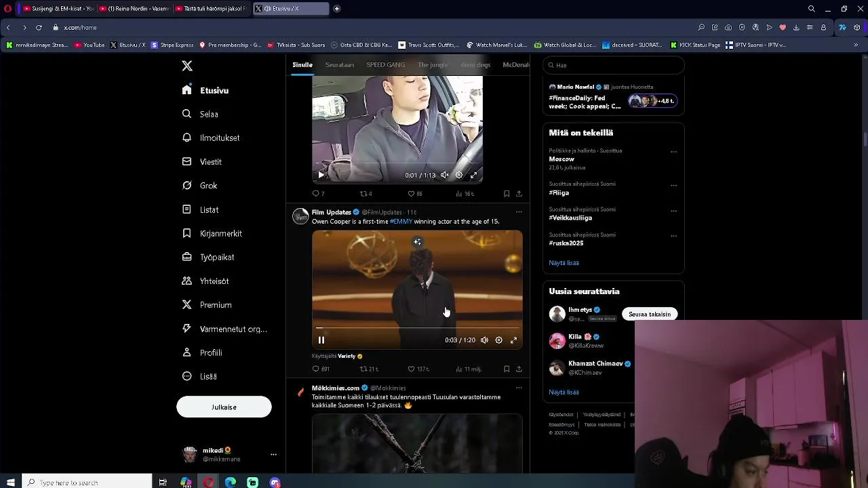Viewport: 868px width, 488px height.
Task: Click the Windows taskbar search box
Action: (x=87, y=483)
